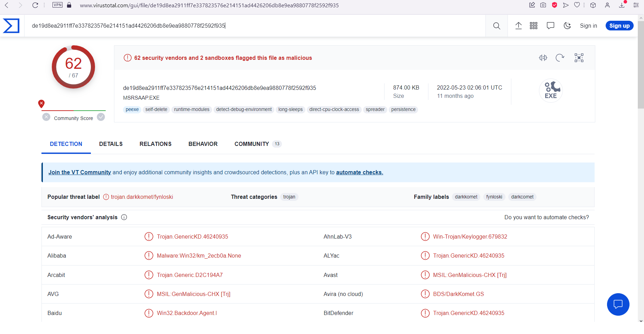The image size is (644, 334).
Task: Click the VPN badge in address bar
Action: (58, 5)
